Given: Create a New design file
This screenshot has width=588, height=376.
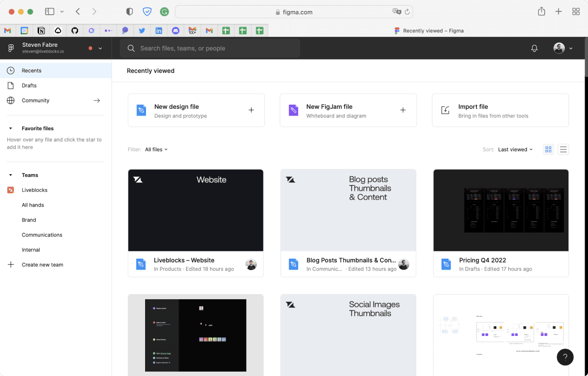Looking at the screenshot, I should coord(196,110).
